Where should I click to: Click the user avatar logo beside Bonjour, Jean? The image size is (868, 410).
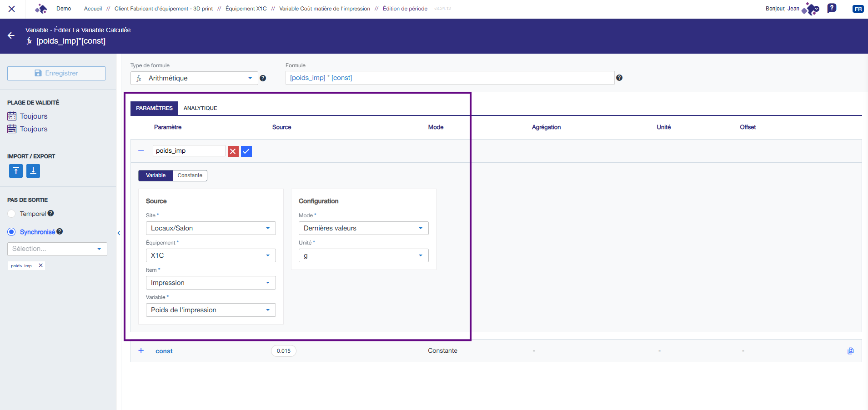point(810,9)
